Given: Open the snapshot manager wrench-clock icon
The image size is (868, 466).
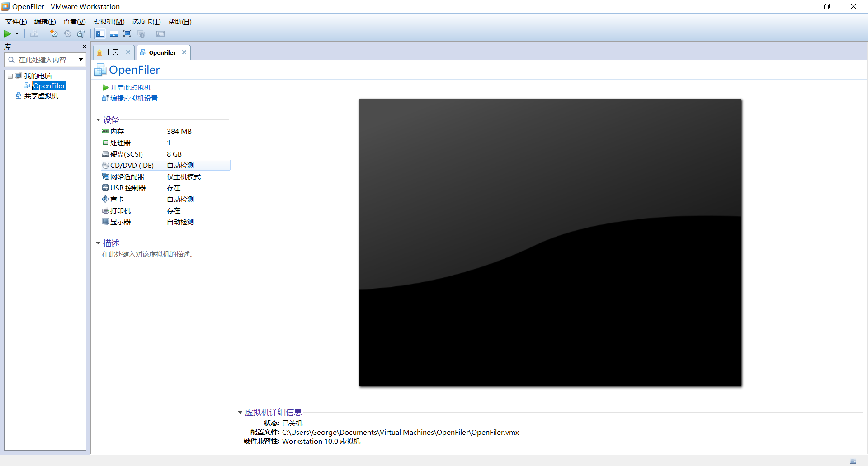Looking at the screenshot, I should [81, 33].
